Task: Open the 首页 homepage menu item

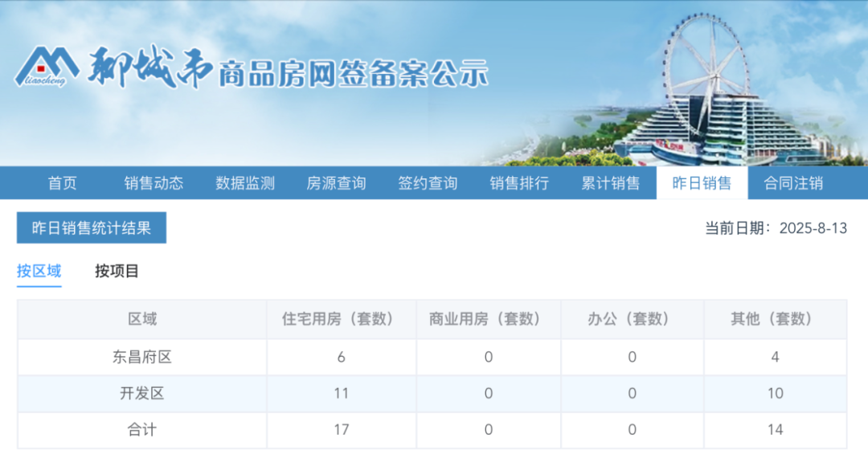Action: pyautogui.click(x=63, y=183)
